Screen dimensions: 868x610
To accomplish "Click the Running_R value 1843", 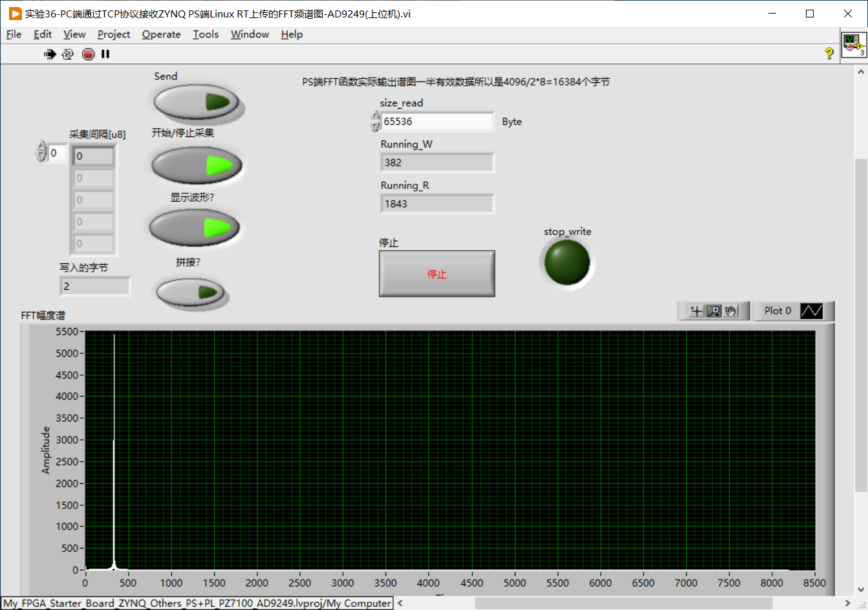I will pyautogui.click(x=437, y=204).
